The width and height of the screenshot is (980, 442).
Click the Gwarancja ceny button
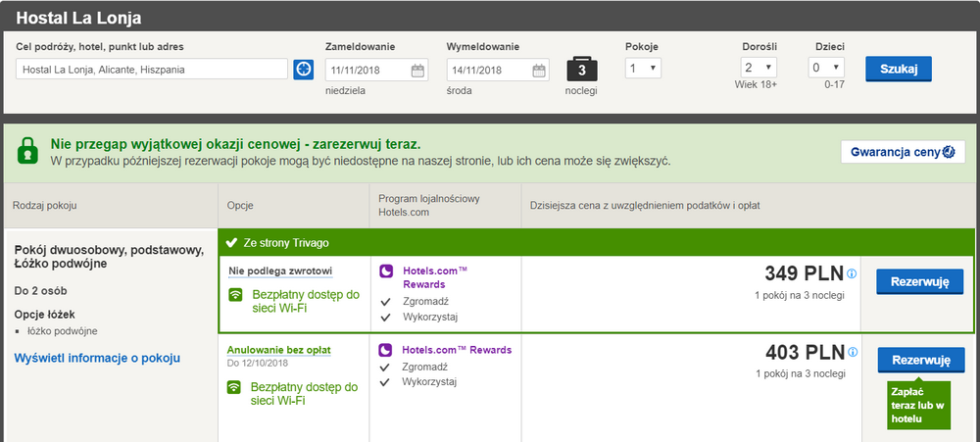coord(903,152)
